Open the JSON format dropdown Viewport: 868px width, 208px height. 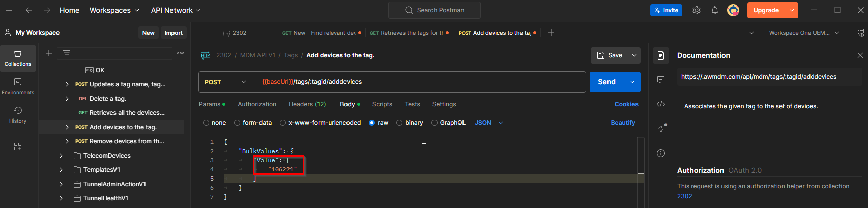[x=489, y=123]
